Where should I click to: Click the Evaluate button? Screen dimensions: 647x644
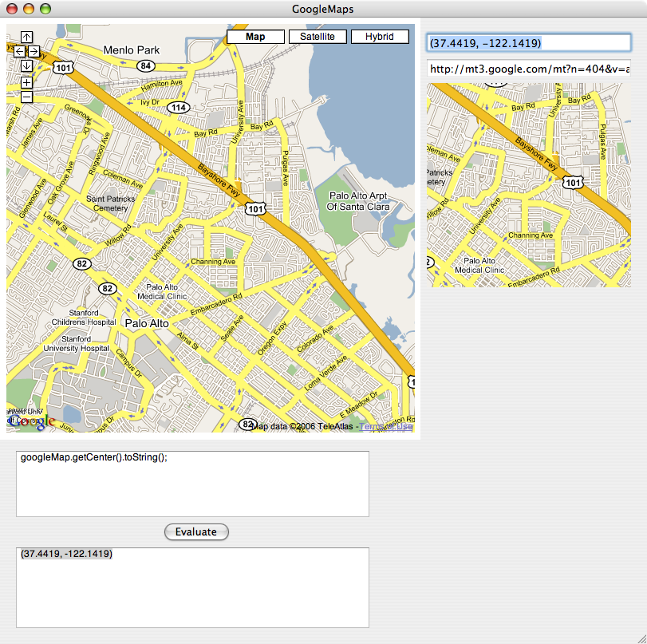tap(196, 531)
